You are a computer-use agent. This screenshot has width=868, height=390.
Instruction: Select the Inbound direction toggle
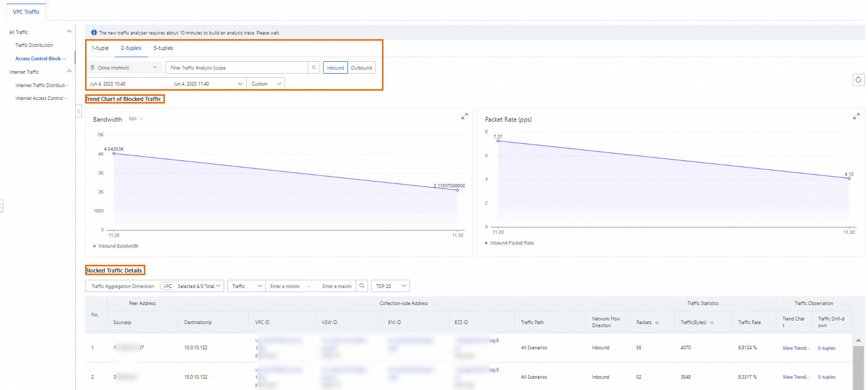point(335,68)
